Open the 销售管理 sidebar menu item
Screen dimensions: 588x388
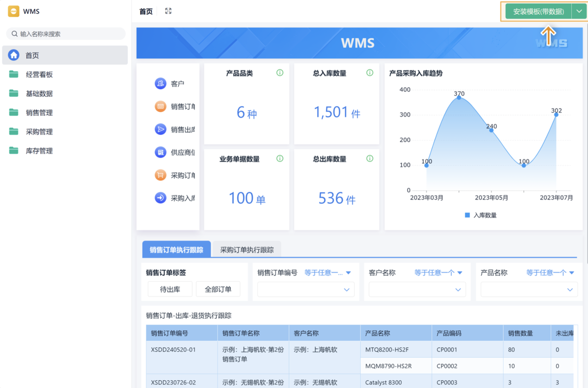pos(65,112)
